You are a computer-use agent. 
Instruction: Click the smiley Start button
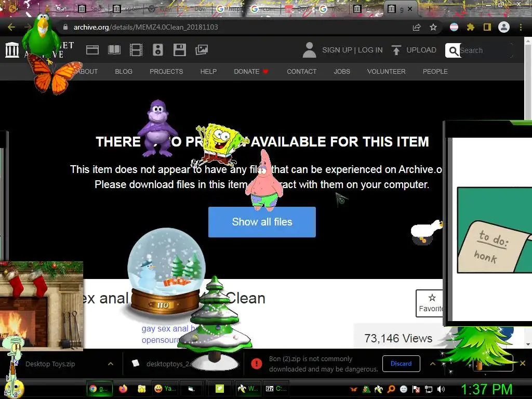(14, 389)
